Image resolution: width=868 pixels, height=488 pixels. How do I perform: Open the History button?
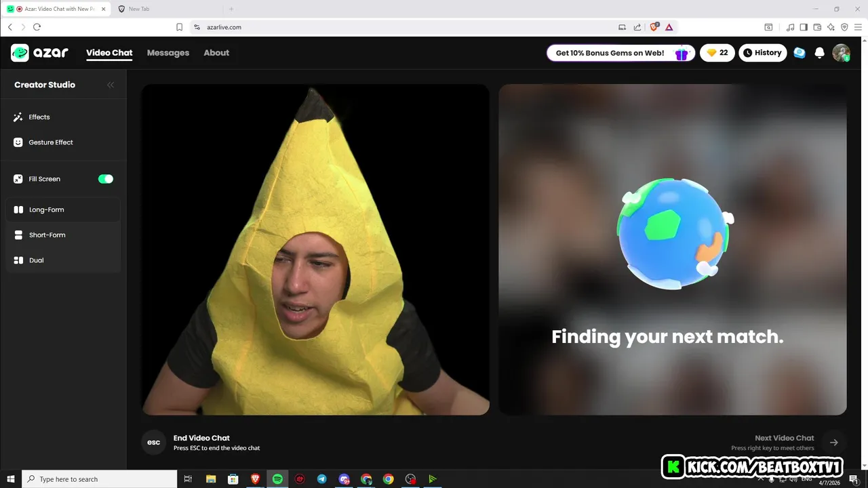[763, 53]
